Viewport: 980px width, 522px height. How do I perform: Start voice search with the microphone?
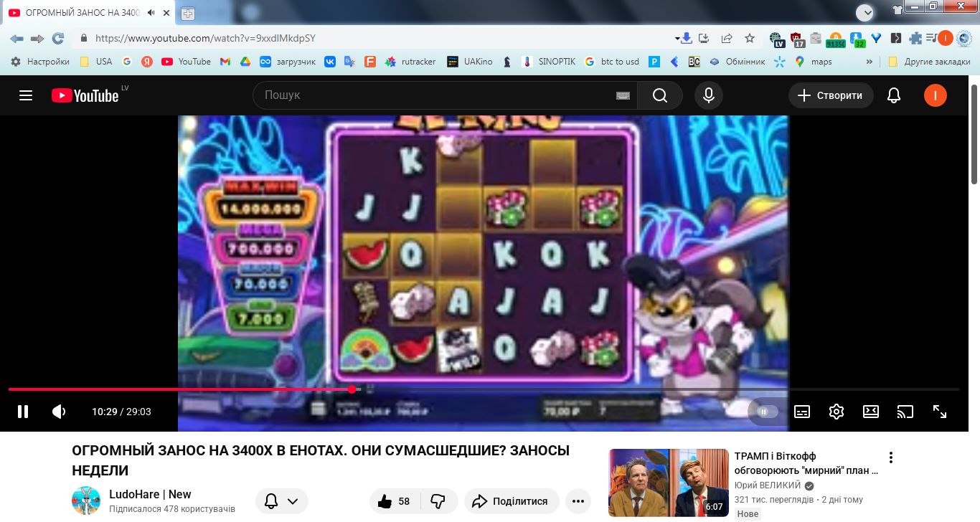pyautogui.click(x=709, y=95)
